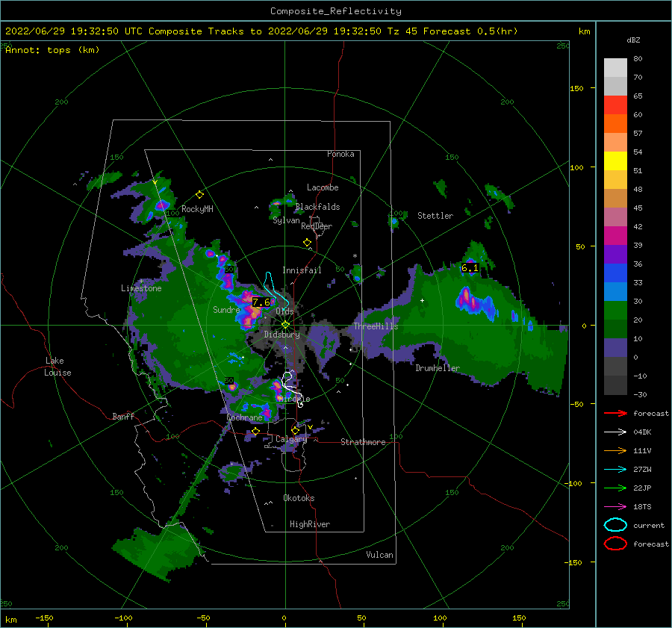Select the Sylvan label on the map
Viewport: 672px width, 628px height.
[286, 220]
